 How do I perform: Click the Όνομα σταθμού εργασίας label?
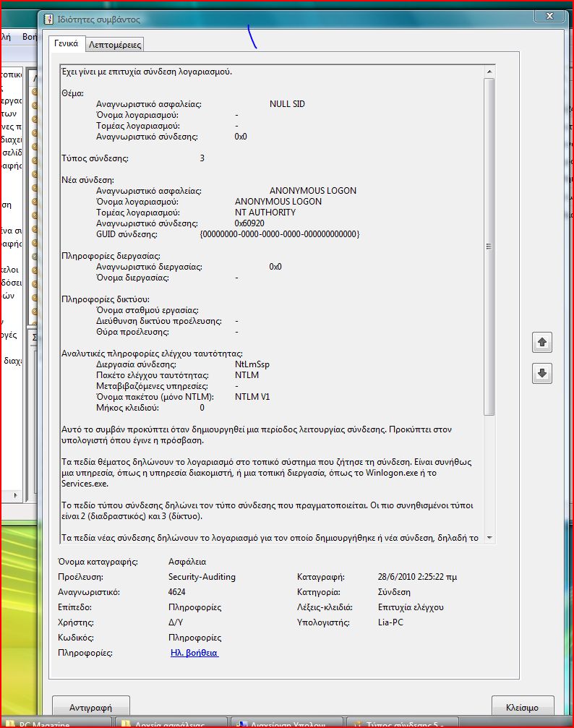click(x=147, y=310)
